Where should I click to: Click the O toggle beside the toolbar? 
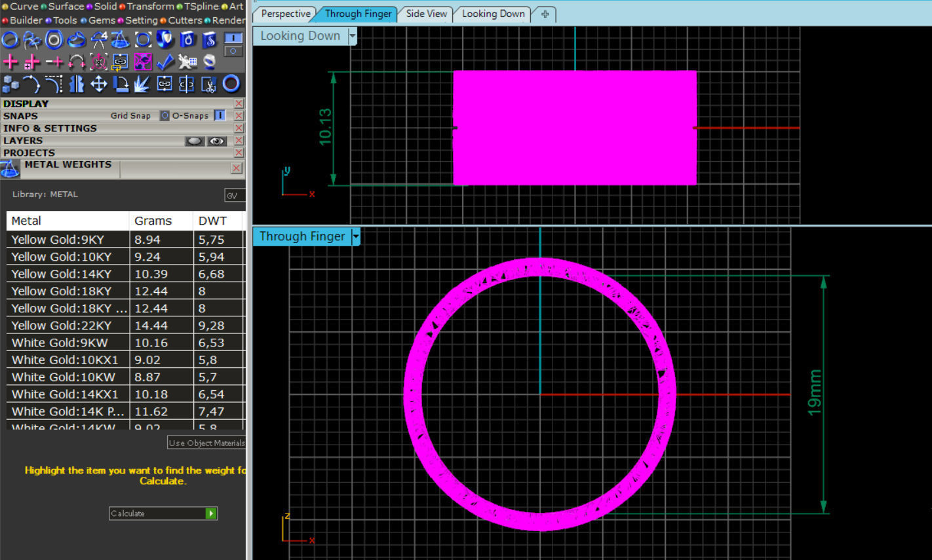[233, 51]
